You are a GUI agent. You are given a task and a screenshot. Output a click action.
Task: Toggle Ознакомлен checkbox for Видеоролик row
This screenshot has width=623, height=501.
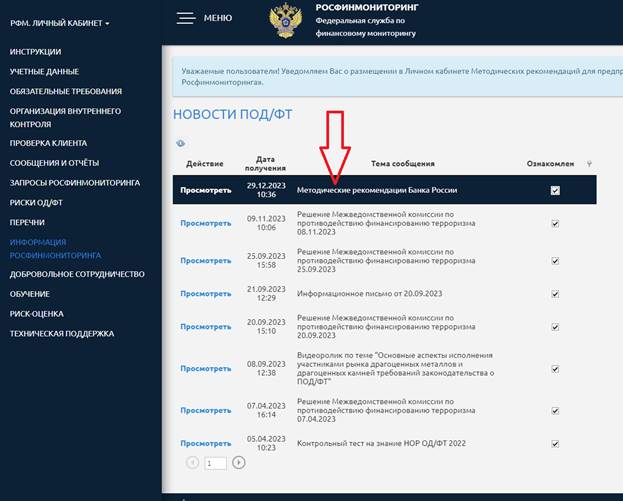click(555, 369)
